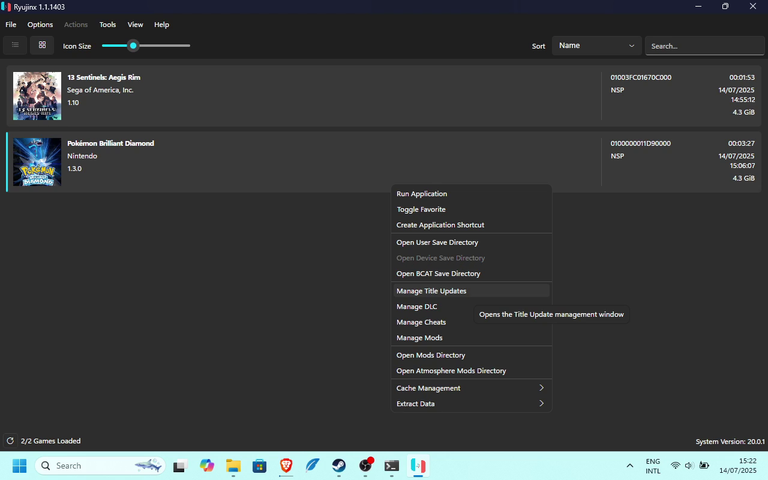Click the Pokémon Brilliant Diamond title

tap(111, 144)
